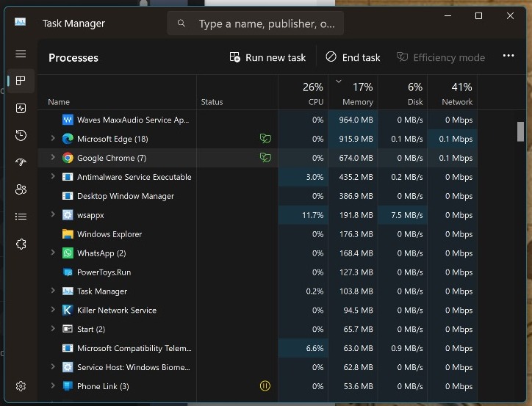Viewport: 532px width, 406px height.
Task: Select the Windows Explorer process row
Action: [109, 234]
